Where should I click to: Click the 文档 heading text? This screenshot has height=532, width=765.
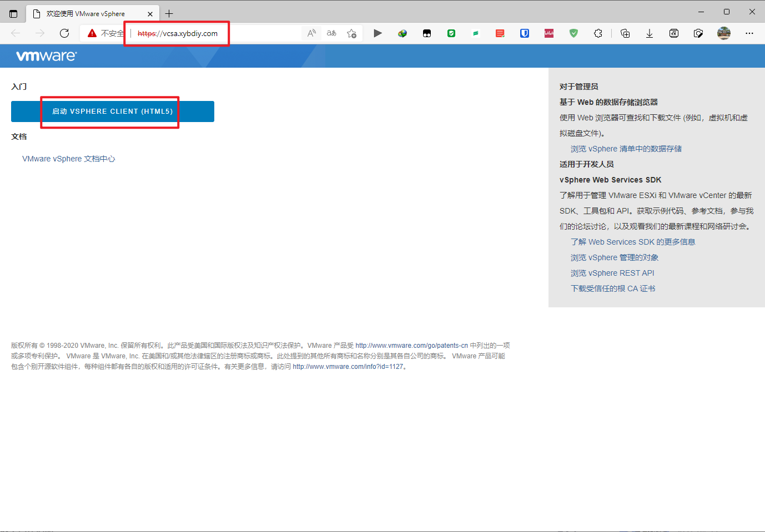click(19, 136)
